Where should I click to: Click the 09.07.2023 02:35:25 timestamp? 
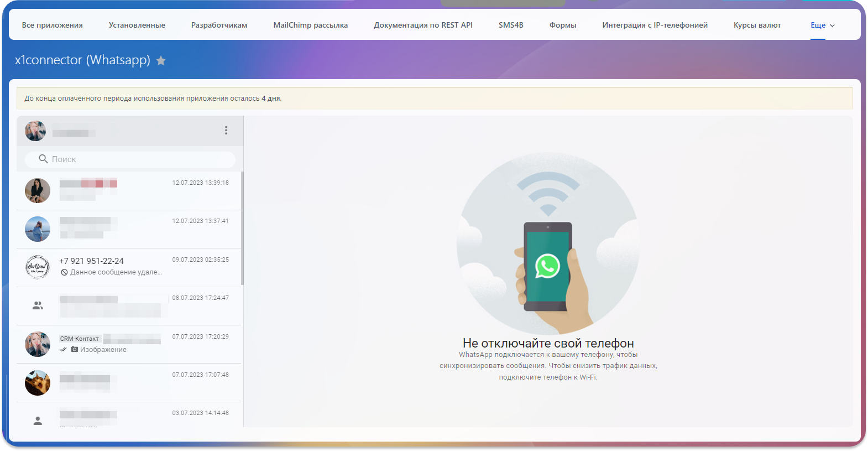coord(200,260)
